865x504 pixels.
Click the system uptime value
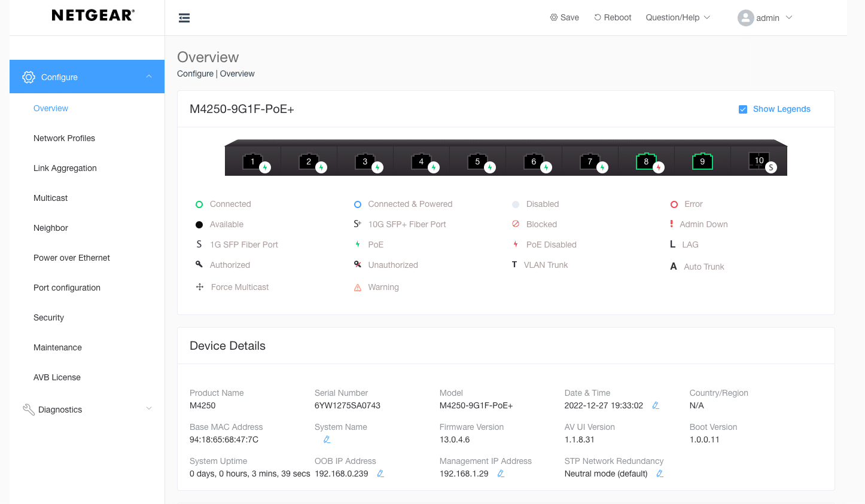pos(249,474)
